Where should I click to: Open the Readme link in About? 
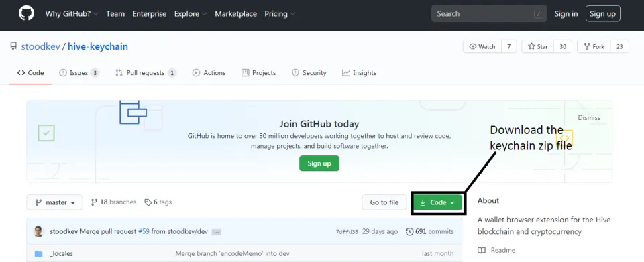click(x=496, y=250)
